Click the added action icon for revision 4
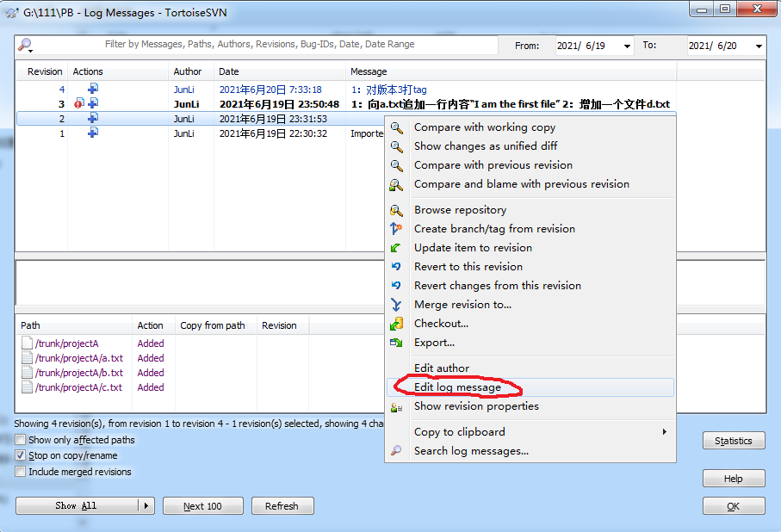This screenshot has width=781, height=532. point(93,89)
